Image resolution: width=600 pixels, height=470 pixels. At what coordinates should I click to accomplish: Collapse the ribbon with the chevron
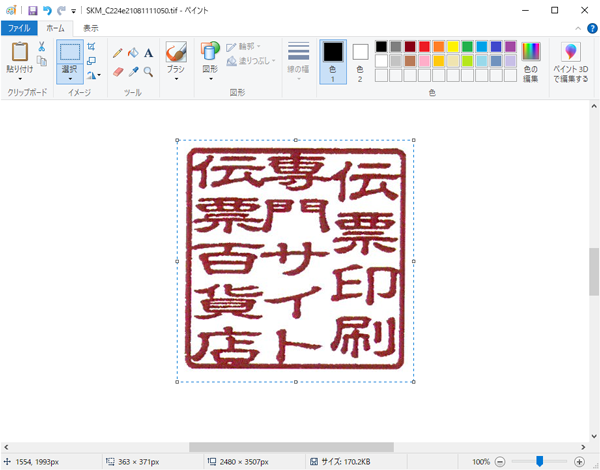tap(578, 28)
